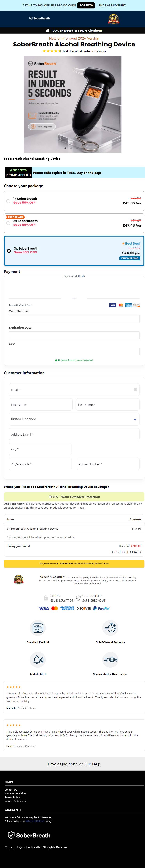Open the Terms & Conditions footer link
This screenshot has width=145, height=868.
[16, 794]
